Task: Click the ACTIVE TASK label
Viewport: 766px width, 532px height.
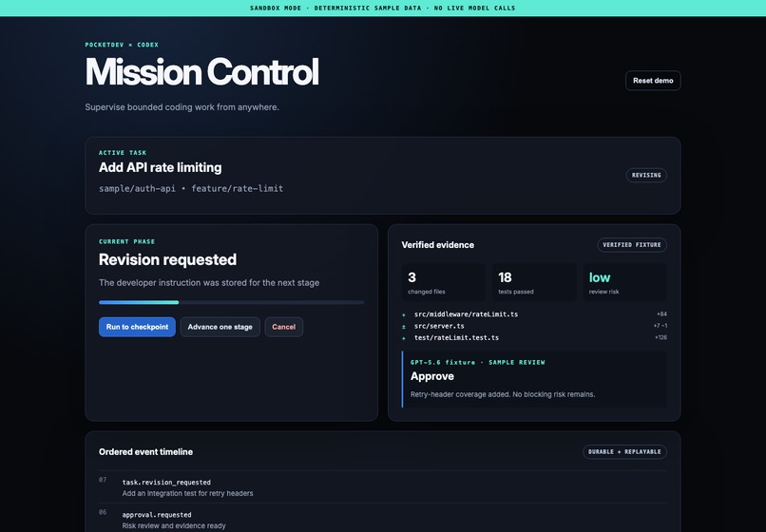Action: (123, 152)
